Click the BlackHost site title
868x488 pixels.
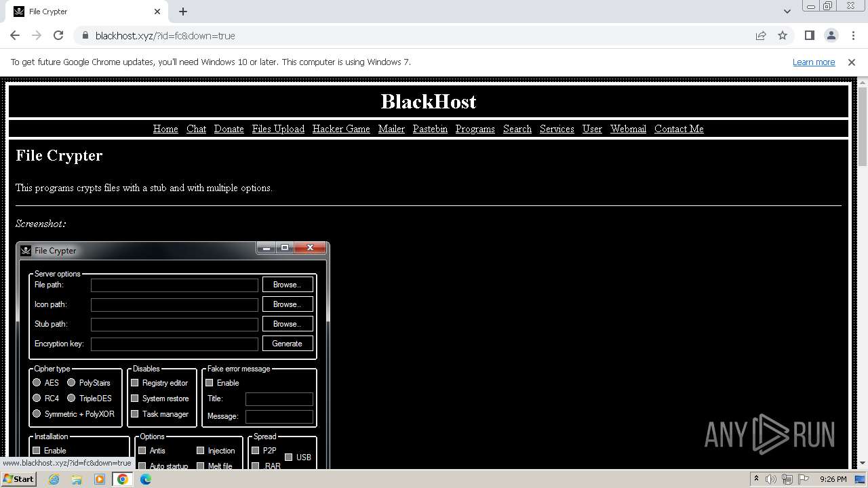429,102
